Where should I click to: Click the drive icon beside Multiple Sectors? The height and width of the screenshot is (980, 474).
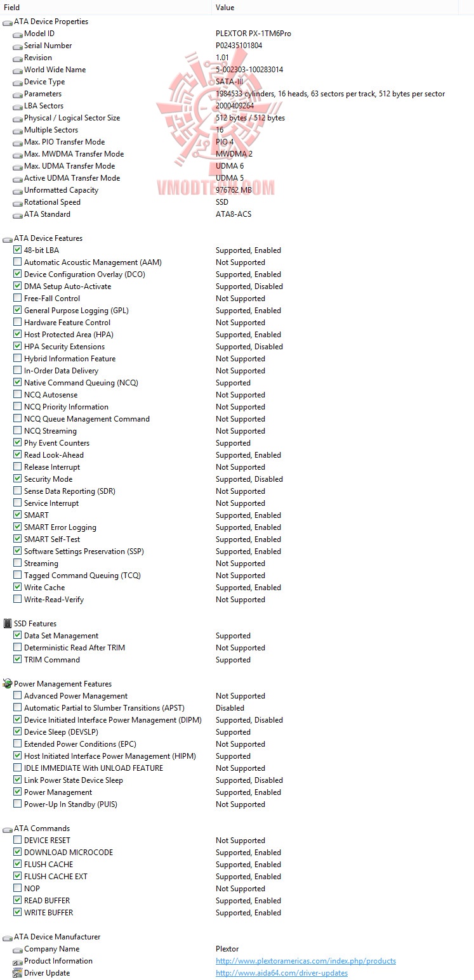click(17, 130)
